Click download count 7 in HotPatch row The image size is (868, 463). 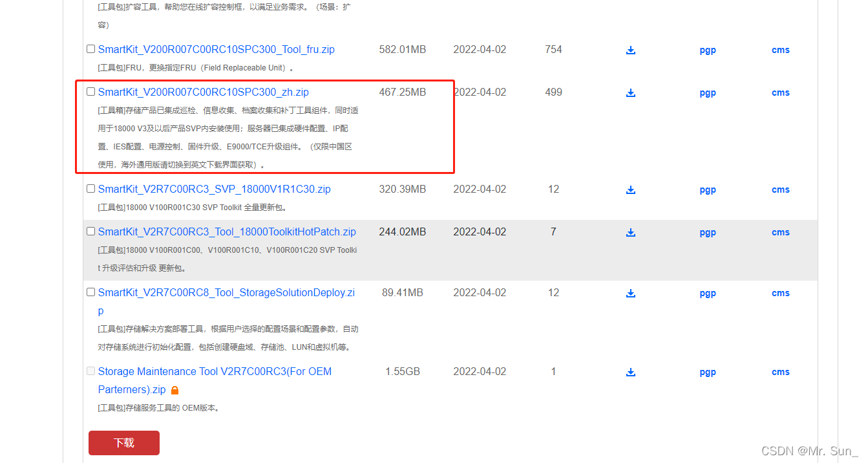point(553,232)
